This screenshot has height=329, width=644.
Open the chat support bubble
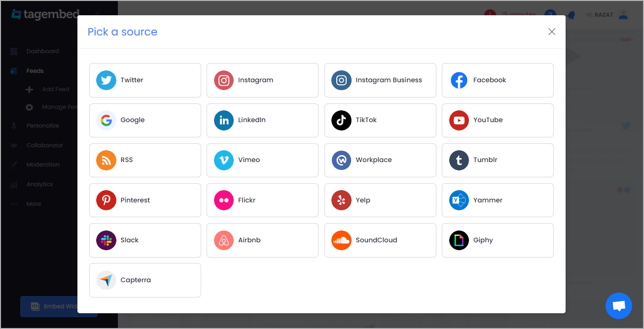pos(618,306)
